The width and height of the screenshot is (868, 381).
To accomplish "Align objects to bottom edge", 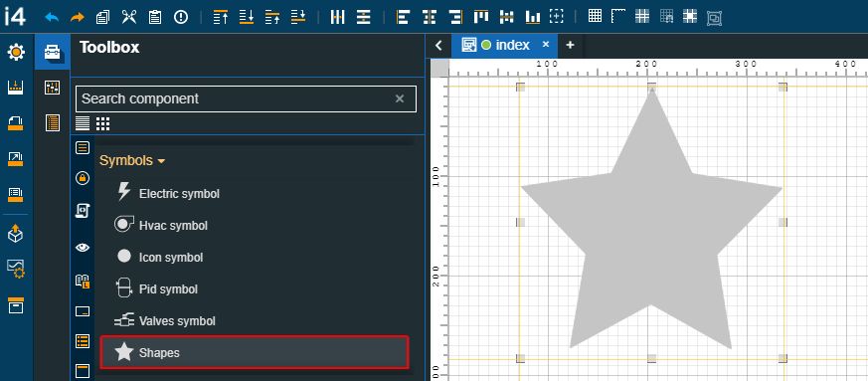I will 533,17.
